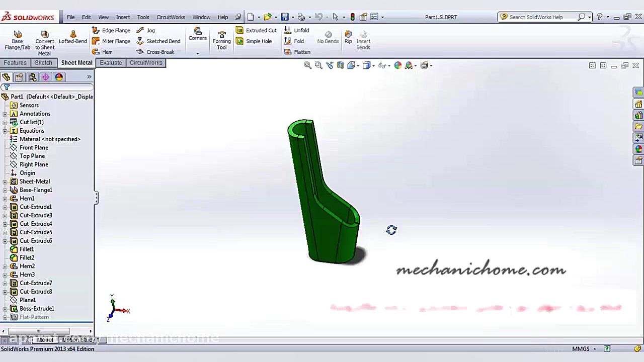Select Fillet2 in the feature tree
Image resolution: width=644 pixels, height=362 pixels.
coord(27,258)
